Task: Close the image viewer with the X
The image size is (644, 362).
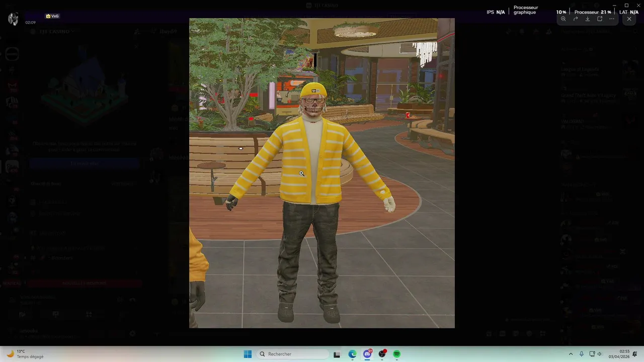Action: (x=629, y=19)
